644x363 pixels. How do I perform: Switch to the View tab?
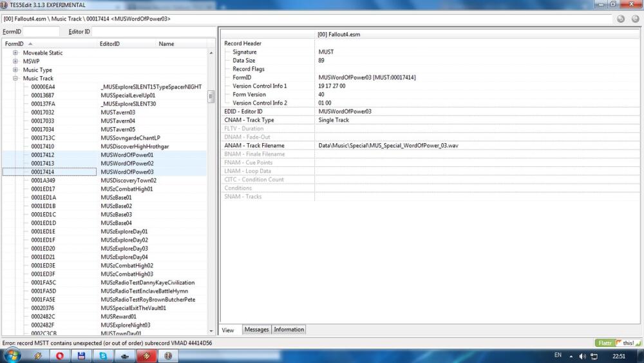(x=228, y=329)
